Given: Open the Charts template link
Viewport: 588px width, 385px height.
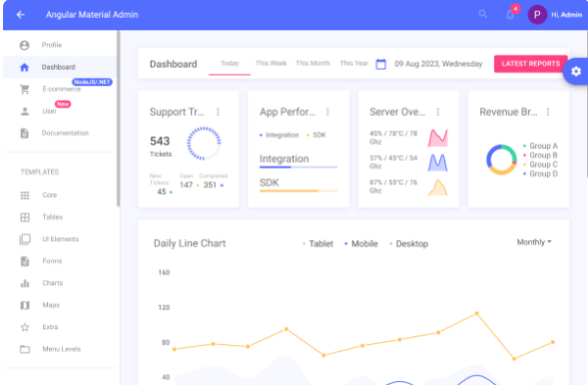Looking at the screenshot, I should (x=60, y=283).
